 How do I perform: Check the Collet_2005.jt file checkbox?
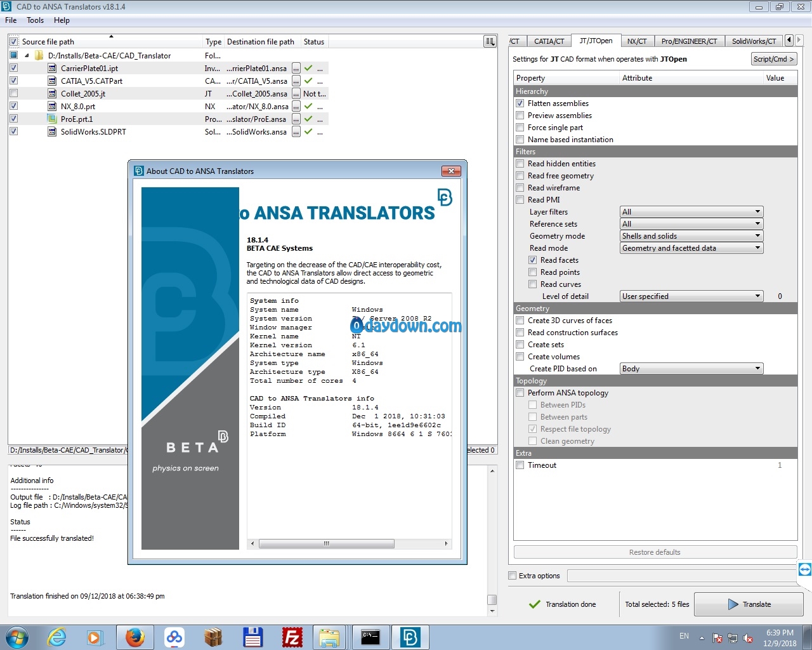[13, 93]
